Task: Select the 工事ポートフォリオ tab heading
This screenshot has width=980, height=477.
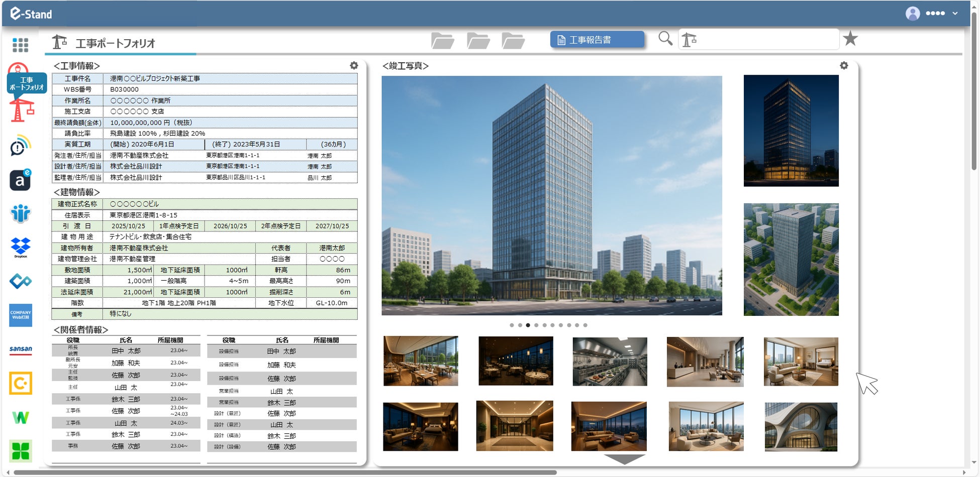Action: [x=115, y=43]
